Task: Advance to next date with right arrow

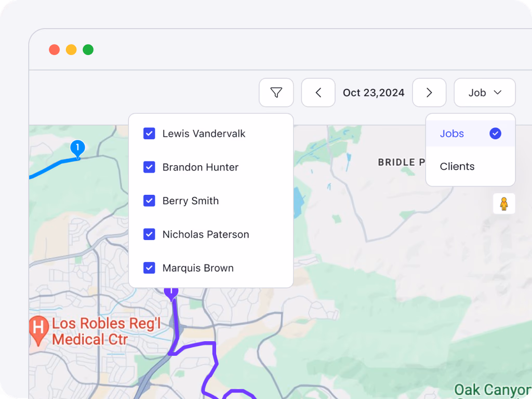Action: [429, 92]
